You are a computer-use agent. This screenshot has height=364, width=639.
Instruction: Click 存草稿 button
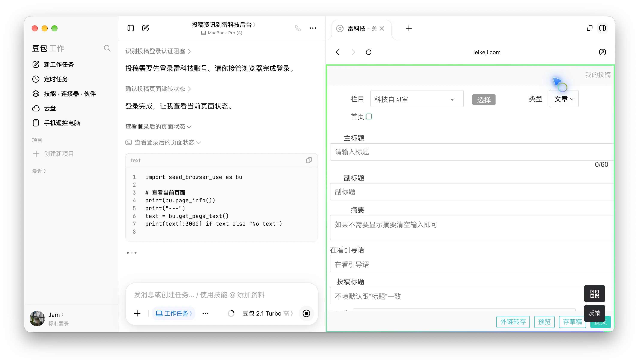pyautogui.click(x=572, y=322)
